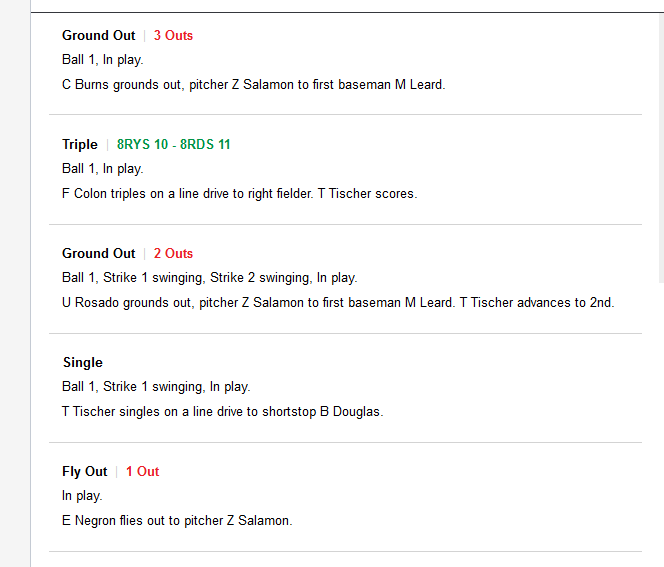Click the green 8RYS 10 - 8RDS 11 score
Image resolution: width=664 pixels, height=567 pixels.
(x=173, y=144)
